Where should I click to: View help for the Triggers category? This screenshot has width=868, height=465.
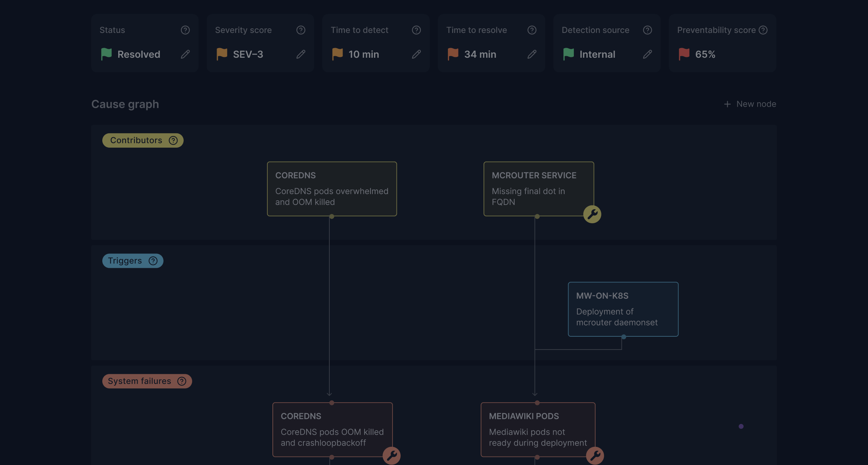click(x=153, y=261)
